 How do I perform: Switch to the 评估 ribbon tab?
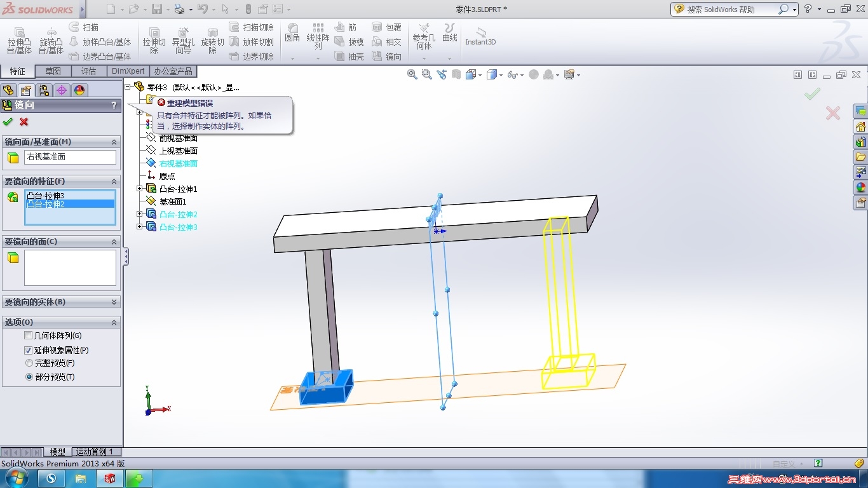pyautogui.click(x=89, y=71)
